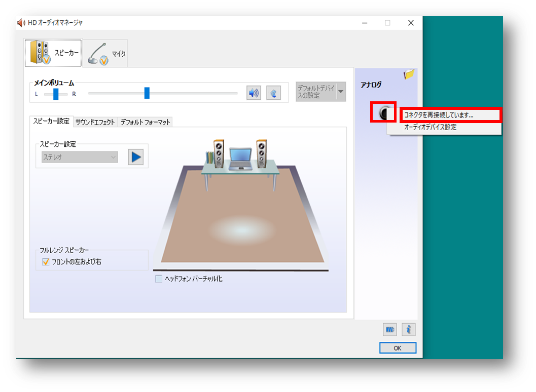Close the HD オーディオマネージャ window
The image size is (536, 392).
pyautogui.click(x=411, y=23)
